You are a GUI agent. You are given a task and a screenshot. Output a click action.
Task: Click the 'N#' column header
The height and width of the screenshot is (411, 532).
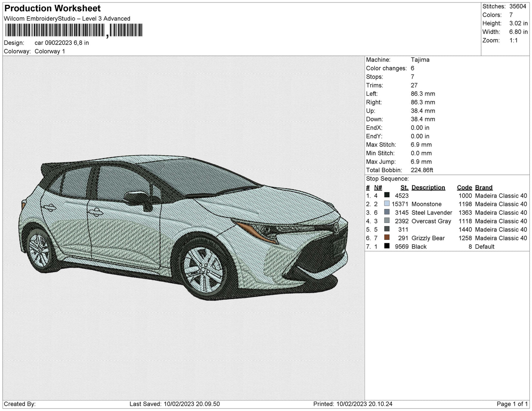pyautogui.click(x=378, y=187)
